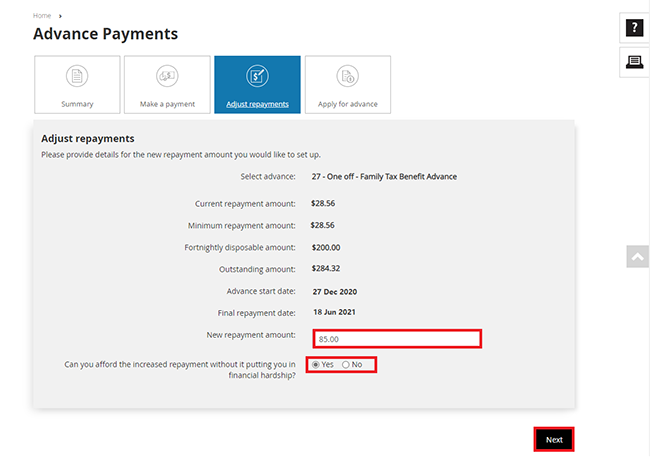Open the Make a payment tab
The image size is (650, 460).
click(x=167, y=85)
